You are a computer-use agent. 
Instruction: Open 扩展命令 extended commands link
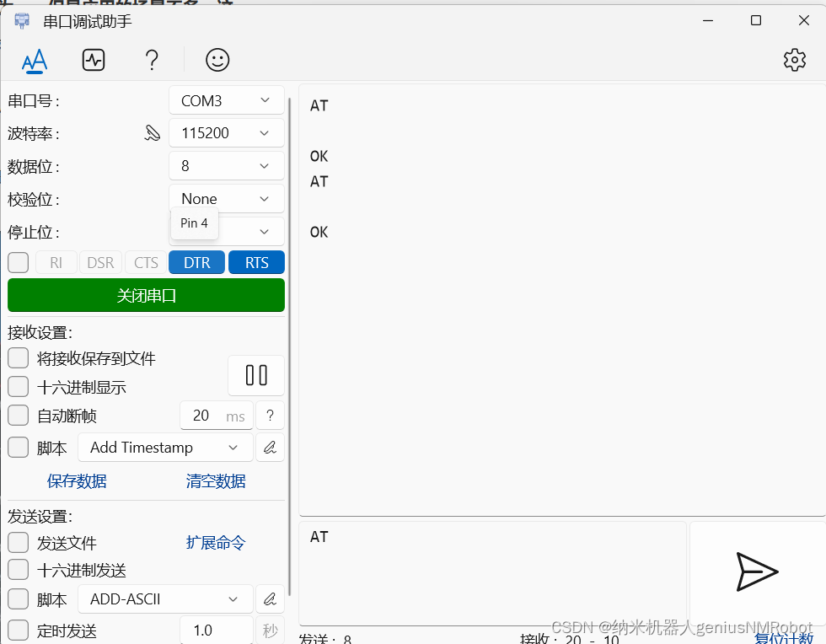click(216, 543)
